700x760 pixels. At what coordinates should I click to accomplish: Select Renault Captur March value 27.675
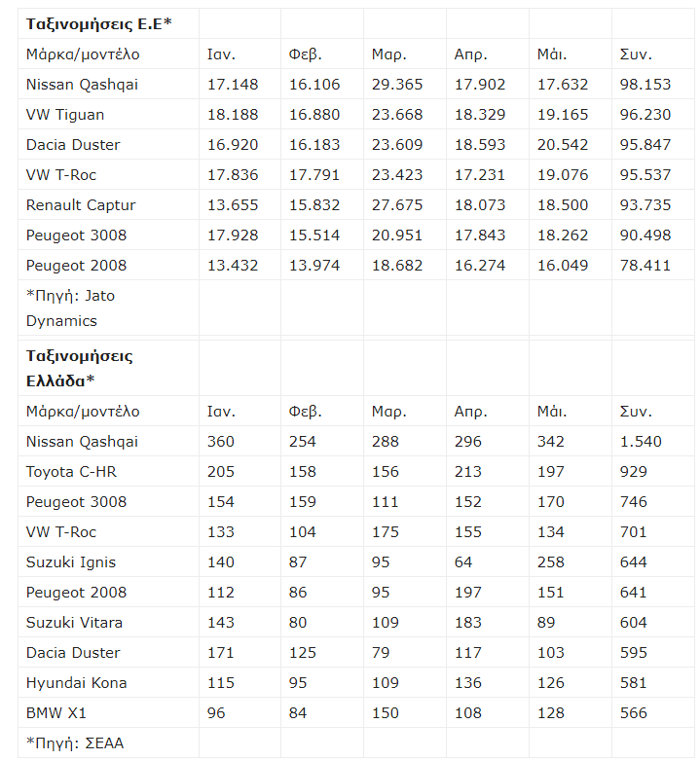[397, 205]
